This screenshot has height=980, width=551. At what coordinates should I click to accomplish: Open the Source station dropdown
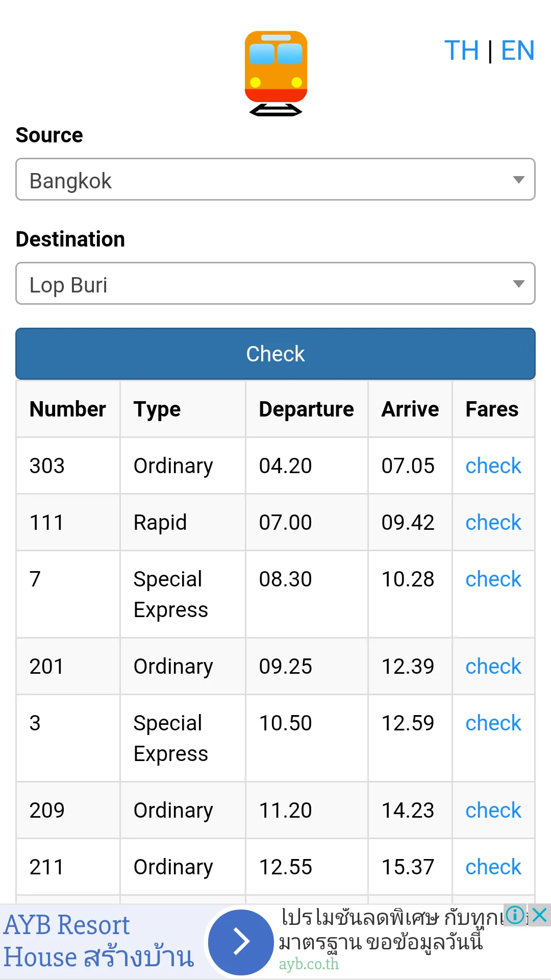point(275,179)
